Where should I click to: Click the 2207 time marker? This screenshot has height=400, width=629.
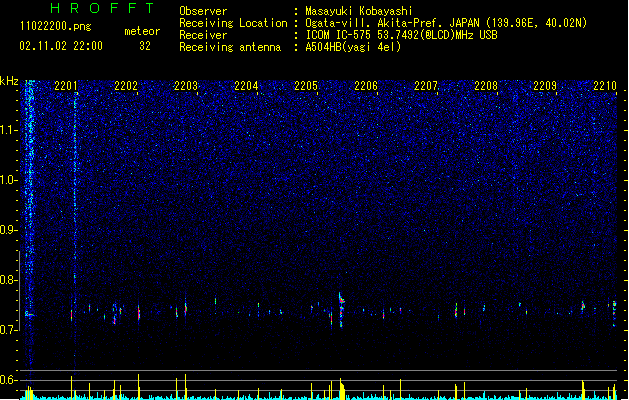point(426,86)
